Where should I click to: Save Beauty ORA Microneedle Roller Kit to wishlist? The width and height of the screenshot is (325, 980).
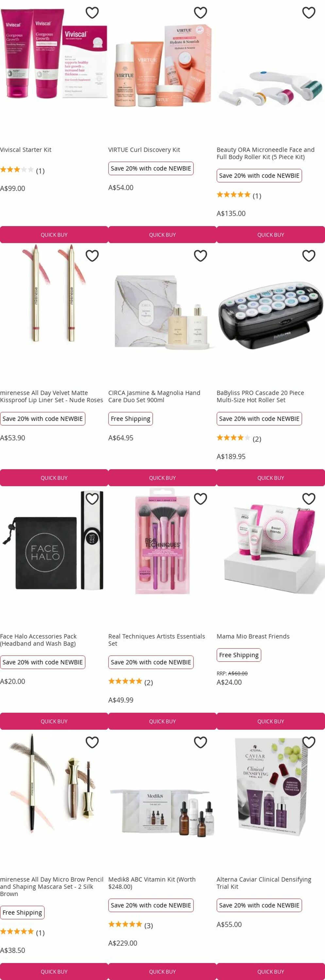[x=309, y=12]
